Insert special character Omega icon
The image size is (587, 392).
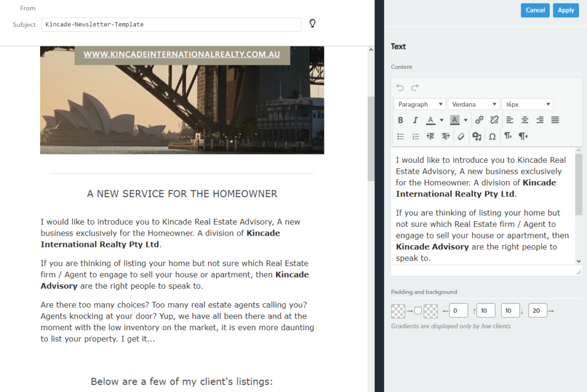492,136
